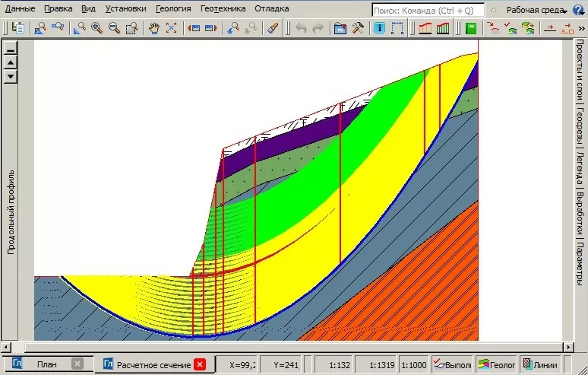588x375 pixels.
Task: Select the pan hand tool
Action: click(x=153, y=28)
